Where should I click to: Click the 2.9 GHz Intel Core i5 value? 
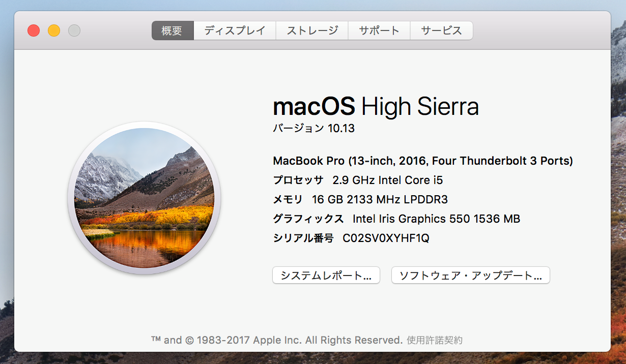(388, 180)
